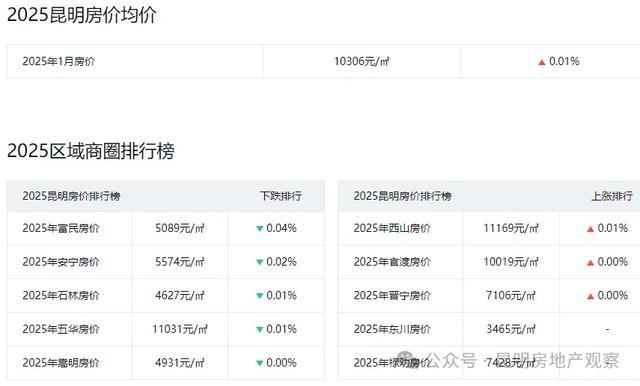
Task: Open the 2025年东川房价 link
Action: [x=392, y=329]
